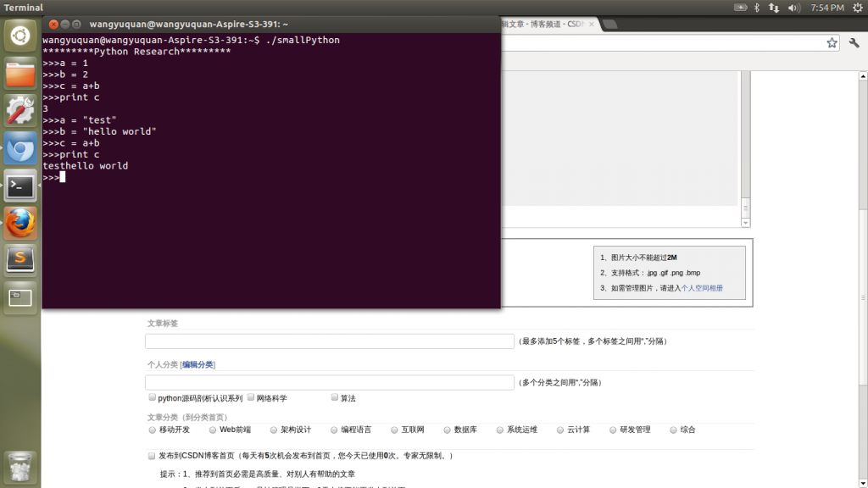This screenshot has height=488, width=868.
Task: Maximize the terminal window
Action: coord(77,25)
